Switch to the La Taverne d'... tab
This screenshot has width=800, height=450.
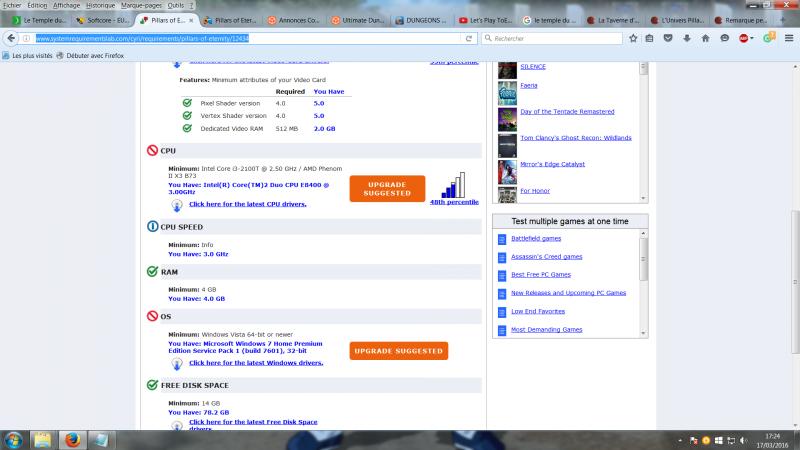[614, 20]
